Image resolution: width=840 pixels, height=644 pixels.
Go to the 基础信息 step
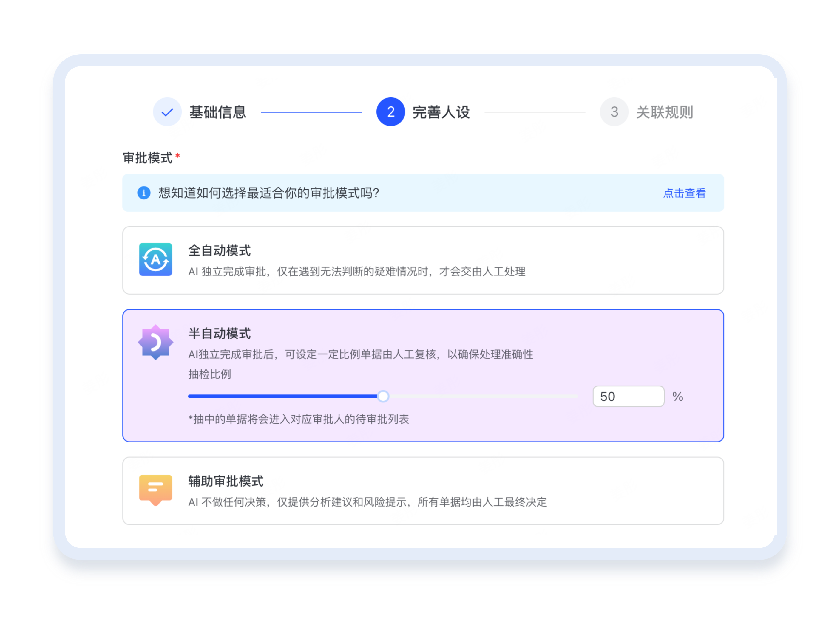(x=217, y=112)
